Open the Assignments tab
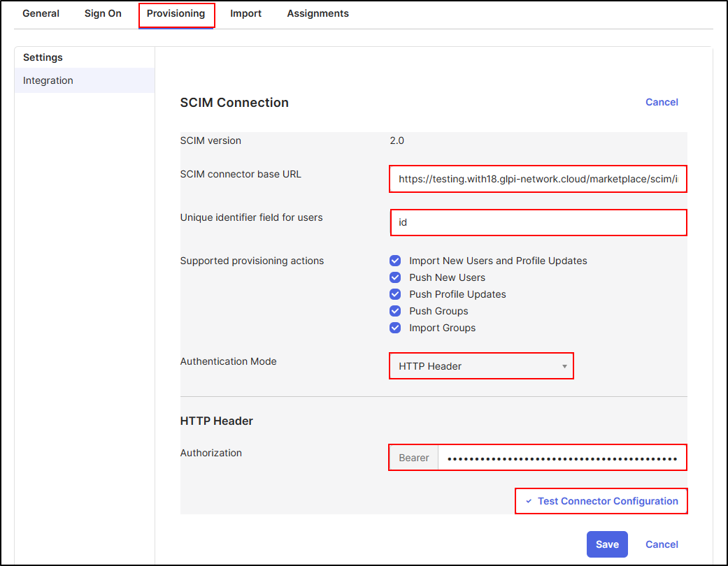Viewport: 728px width, 566px height. coord(317,14)
